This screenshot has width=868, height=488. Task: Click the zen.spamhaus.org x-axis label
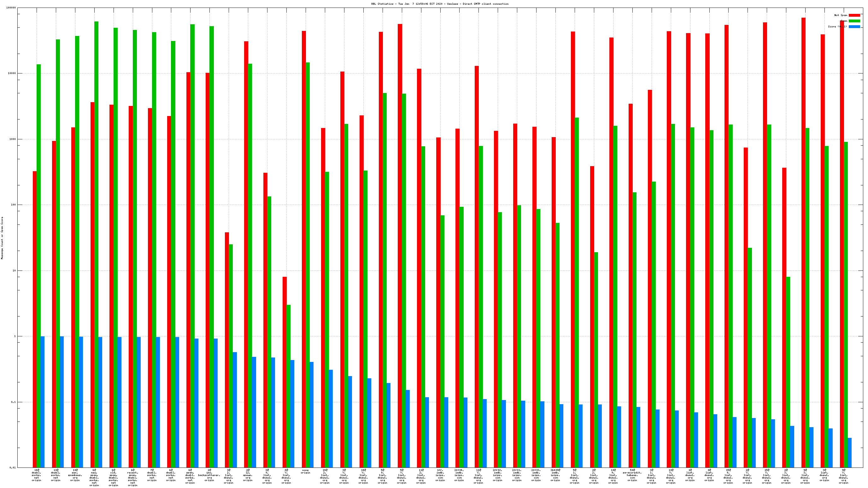click(75, 475)
